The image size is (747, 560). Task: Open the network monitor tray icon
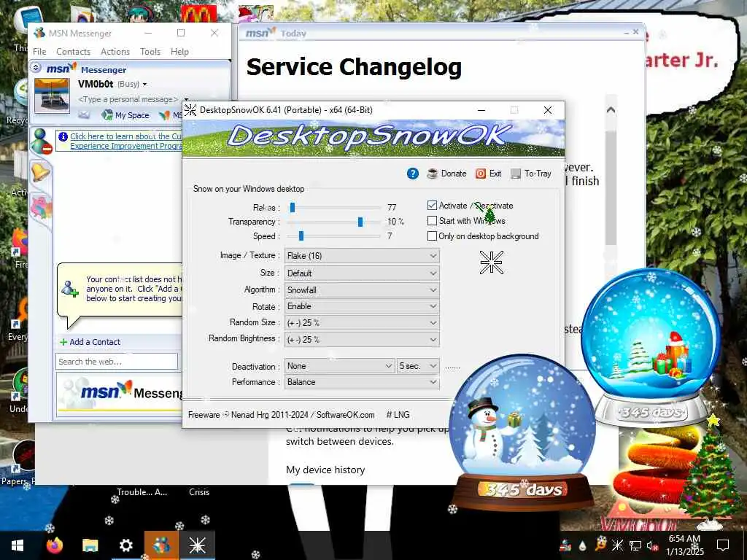click(635, 545)
